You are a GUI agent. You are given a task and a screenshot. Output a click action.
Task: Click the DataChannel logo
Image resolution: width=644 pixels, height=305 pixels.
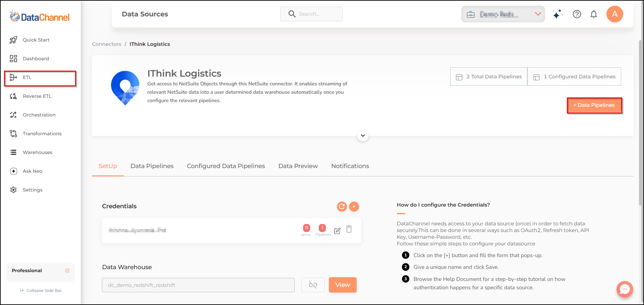(x=40, y=17)
